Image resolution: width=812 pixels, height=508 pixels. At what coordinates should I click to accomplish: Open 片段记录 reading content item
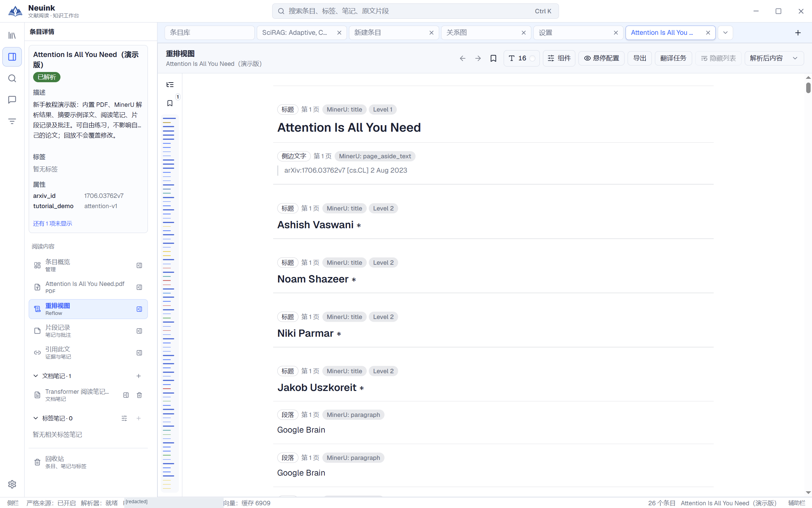[x=88, y=331]
